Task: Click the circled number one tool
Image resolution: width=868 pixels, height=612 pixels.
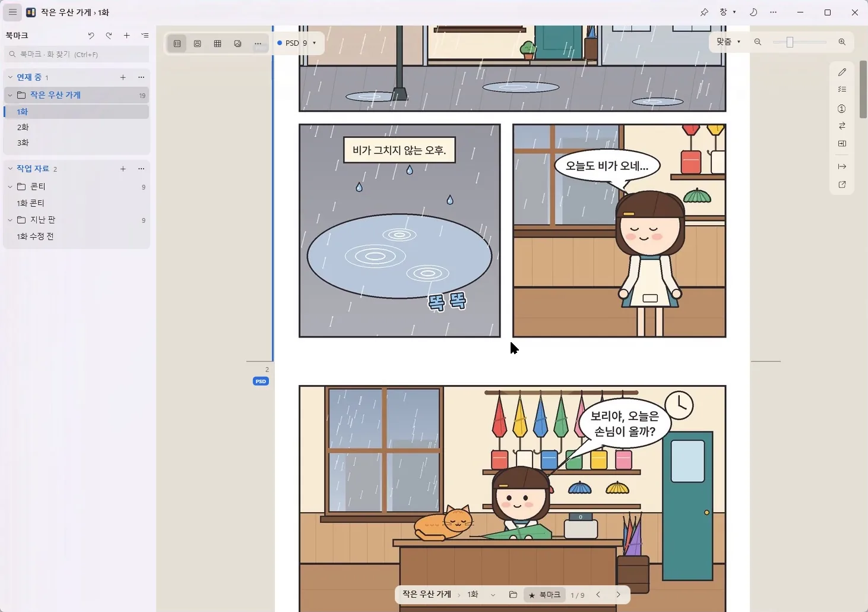Action: click(x=842, y=109)
